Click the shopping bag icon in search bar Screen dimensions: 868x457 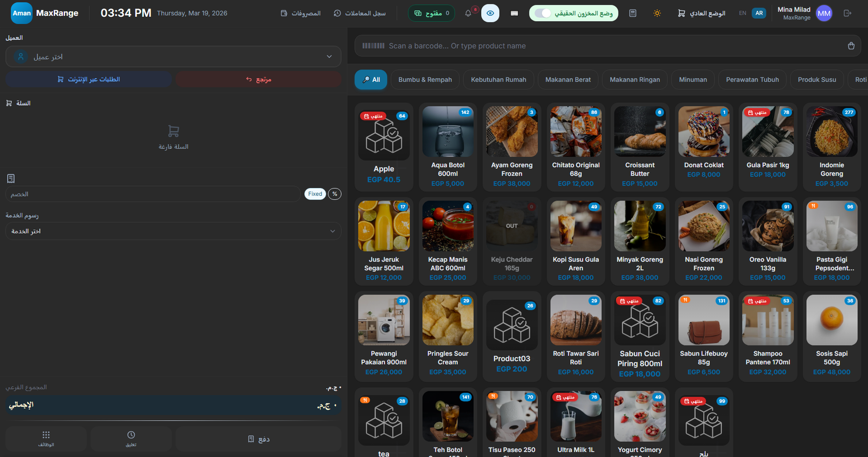pyautogui.click(x=851, y=46)
